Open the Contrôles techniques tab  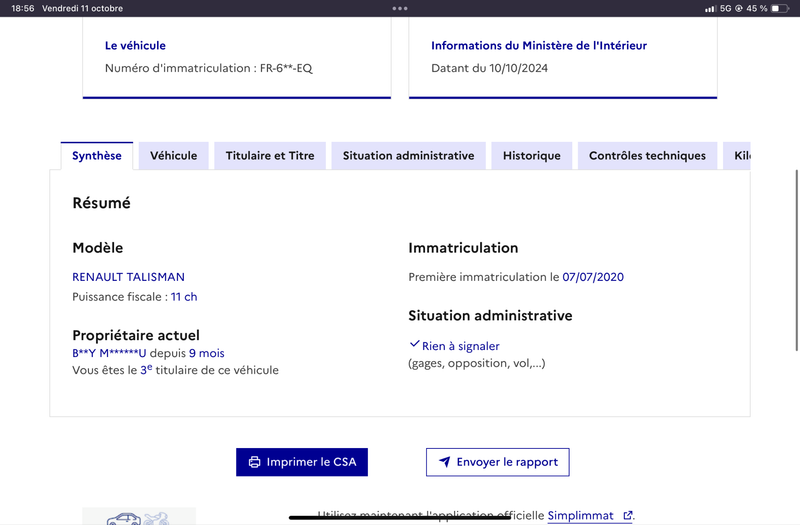(647, 156)
